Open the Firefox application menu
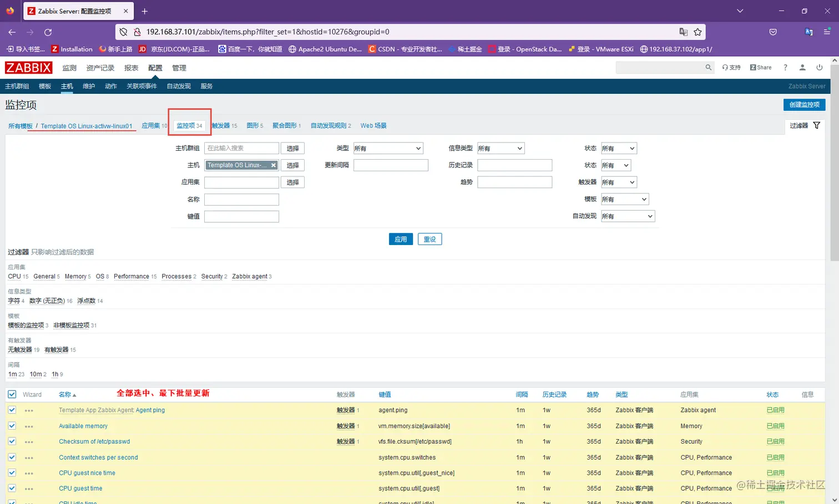This screenshot has width=839, height=504. 827,32
